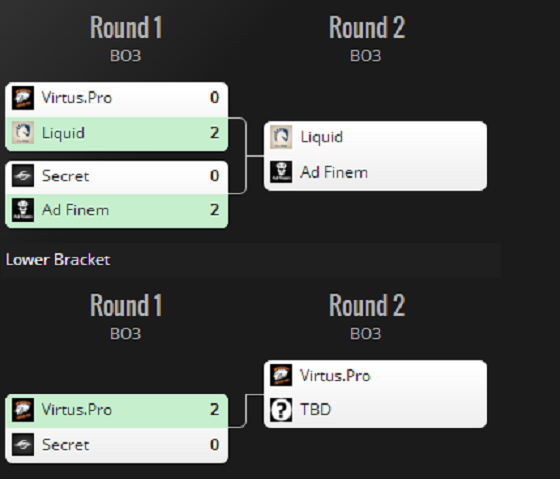Click the Liquid logo in upper bracket Round 2
The height and width of the screenshot is (479, 560).
click(x=281, y=137)
